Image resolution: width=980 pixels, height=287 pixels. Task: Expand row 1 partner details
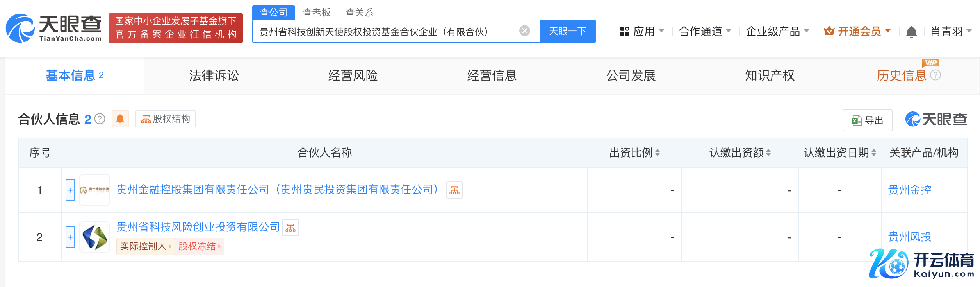tap(70, 190)
